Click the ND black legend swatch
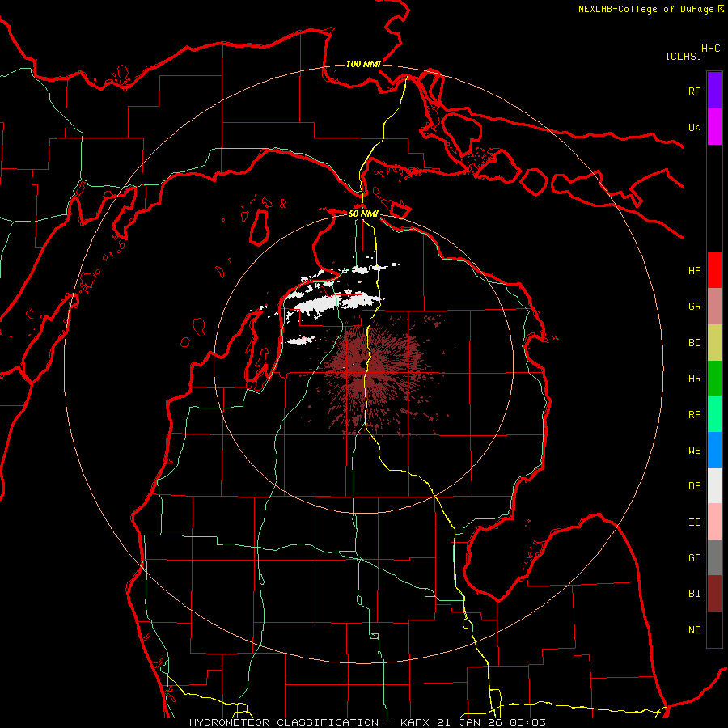 click(714, 629)
